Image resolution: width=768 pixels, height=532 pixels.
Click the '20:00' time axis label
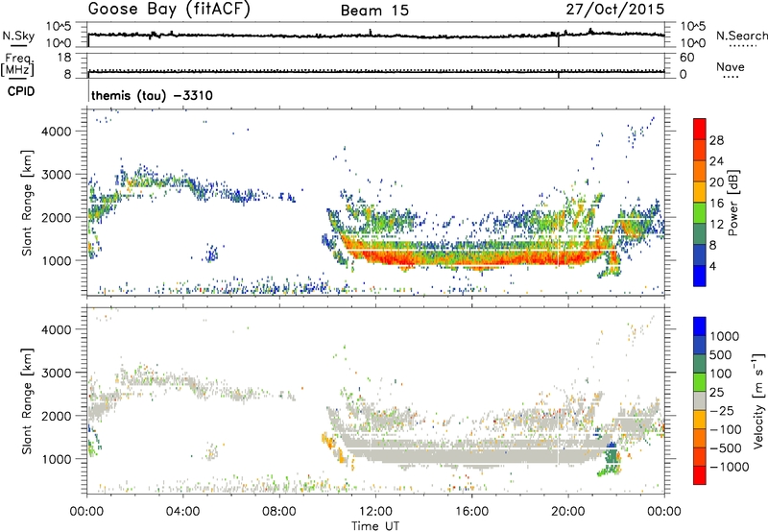568,511
